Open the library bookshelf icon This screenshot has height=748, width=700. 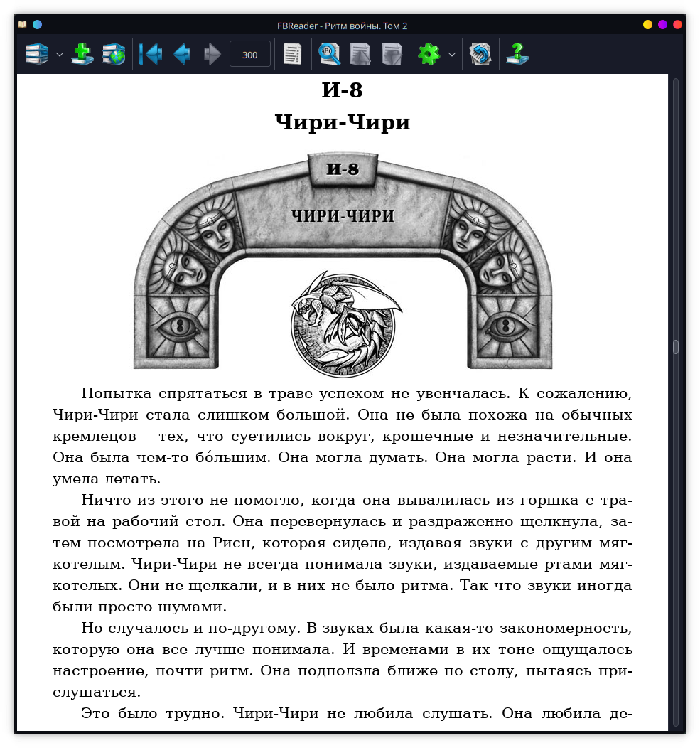(x=37, y=54)
